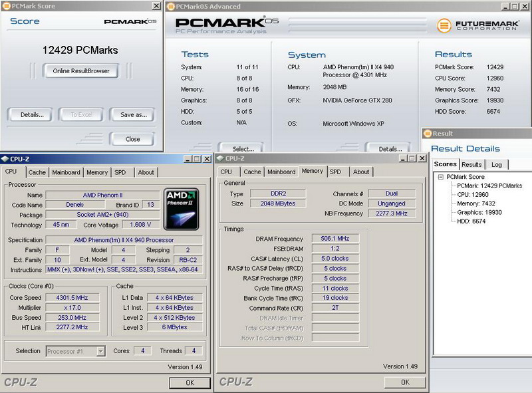
Task: Click Details... button under System section
Action: point(388,148)
